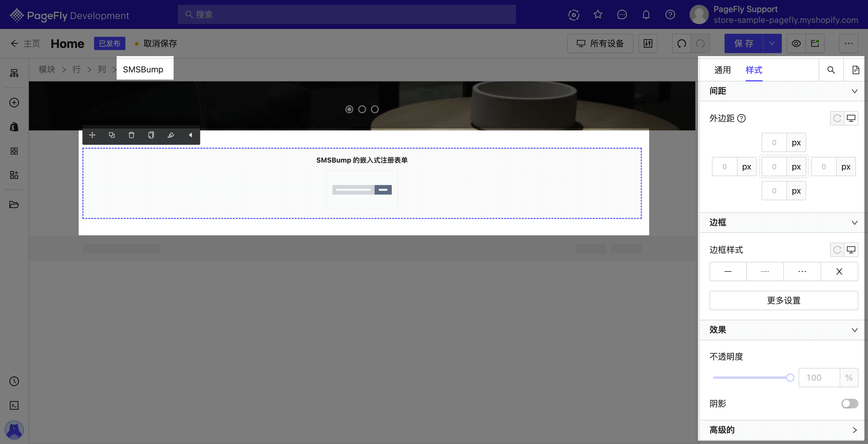Copy the SMSBump element with the clipboard icon
Image resolution: width=868 pixels, height=444 pixels.
151,135
